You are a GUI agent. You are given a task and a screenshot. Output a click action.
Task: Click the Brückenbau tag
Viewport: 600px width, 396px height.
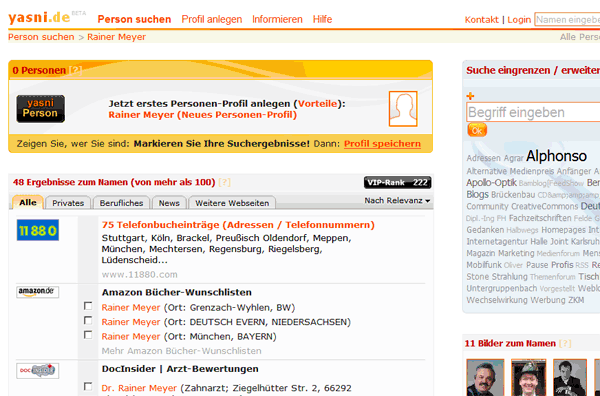(513, 195)
